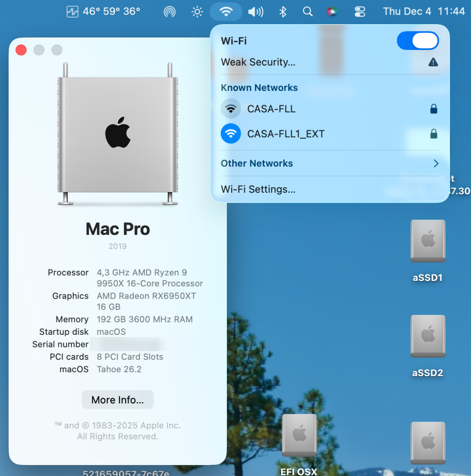Expand the Other Networks section
471x476 pixels.
[x=330, y=163]
